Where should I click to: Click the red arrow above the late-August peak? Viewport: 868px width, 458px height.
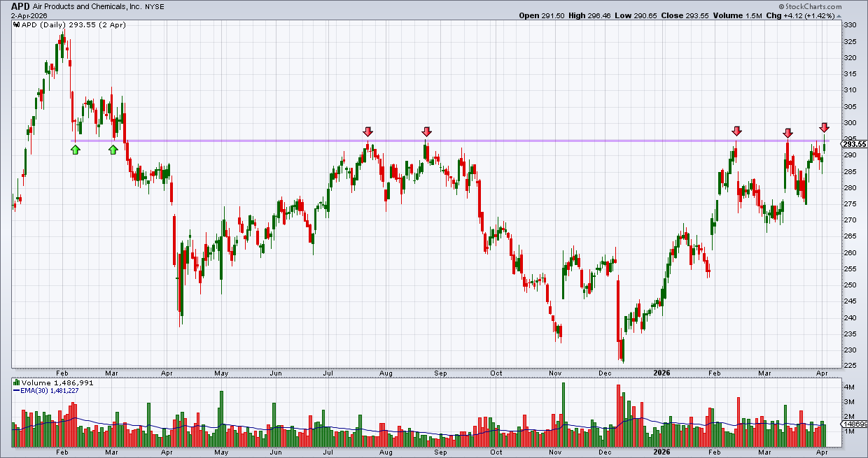(426, 131)
